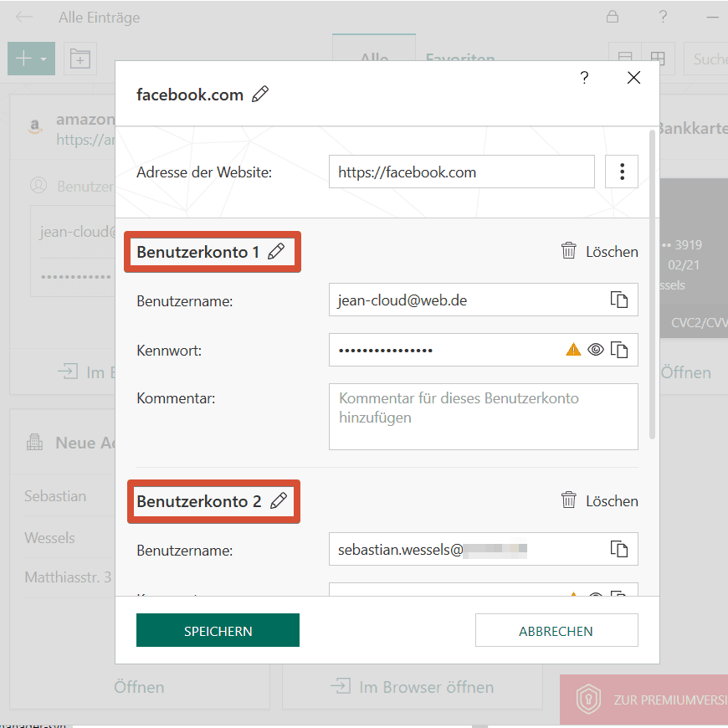Click the weak password warning triangle in Benutzerkonto 1

pyautogui.click(x=573, y=349)
